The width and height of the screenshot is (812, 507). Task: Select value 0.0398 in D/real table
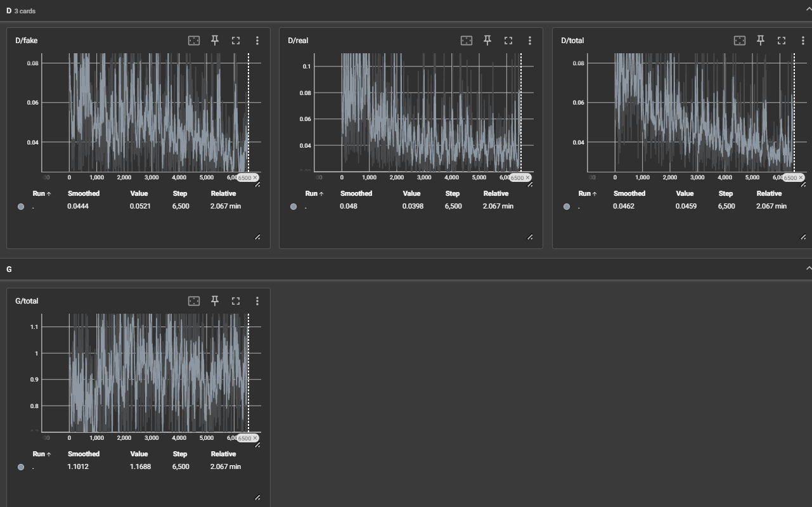coord(413,206)
